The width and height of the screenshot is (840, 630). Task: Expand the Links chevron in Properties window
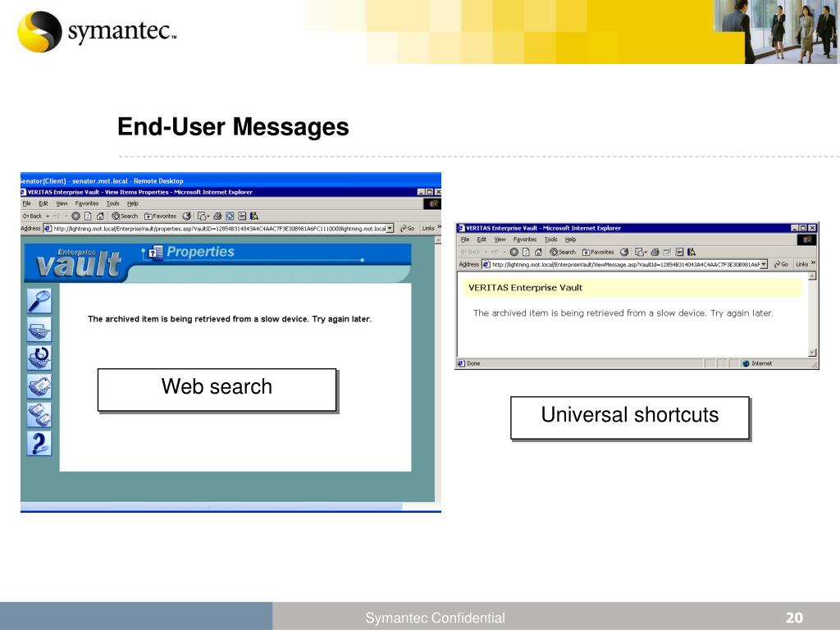tap(440, 228)
